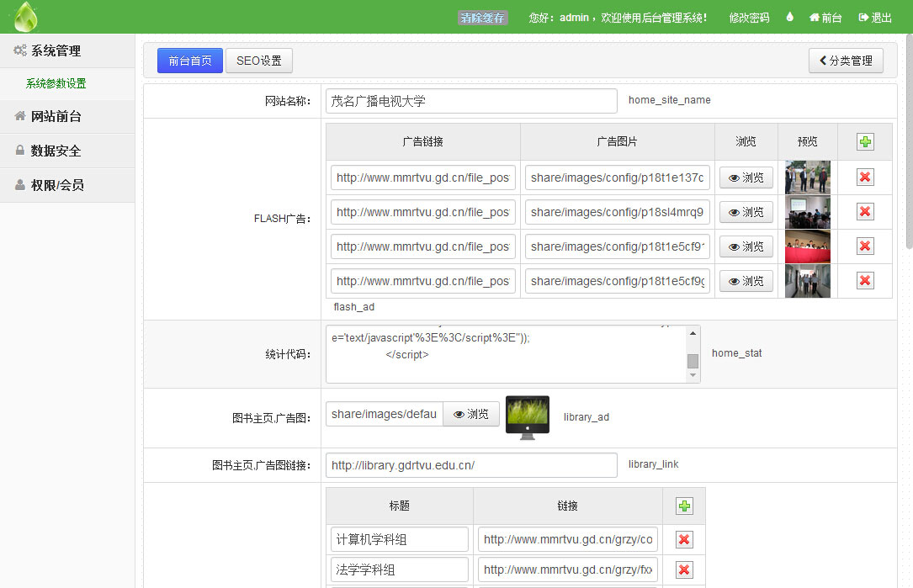This screenshot has height=588, width=913.
Task: Click the flash_ad field key label
Action: (354, 307)
